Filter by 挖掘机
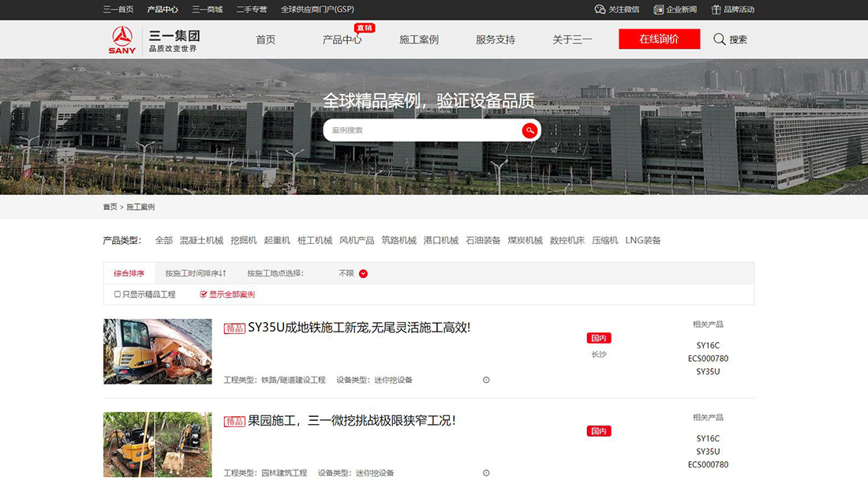The image size is (868, 488). (244, 240)
